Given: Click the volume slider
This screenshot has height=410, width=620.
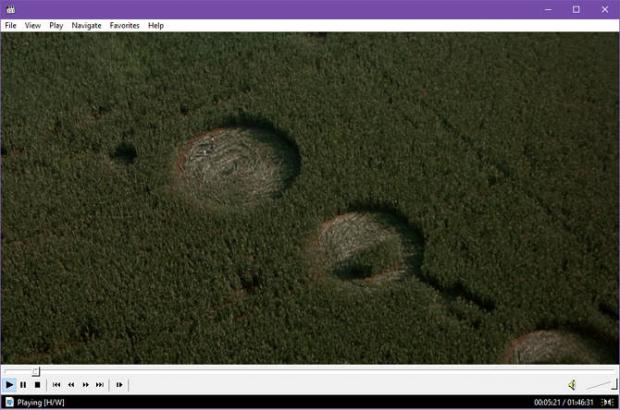Looking at the screenshot, I should pos(600,384).
